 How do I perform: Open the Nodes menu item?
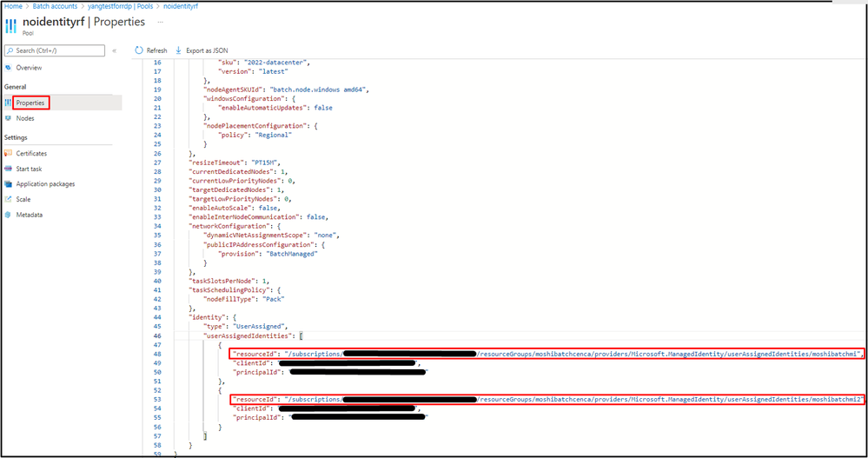click(25, 118)
